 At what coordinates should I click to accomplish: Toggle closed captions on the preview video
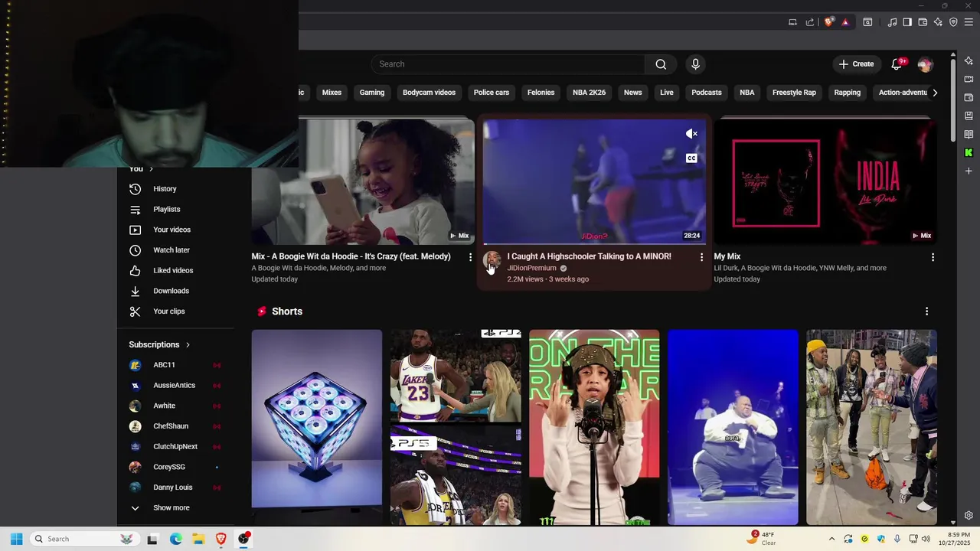691,158
